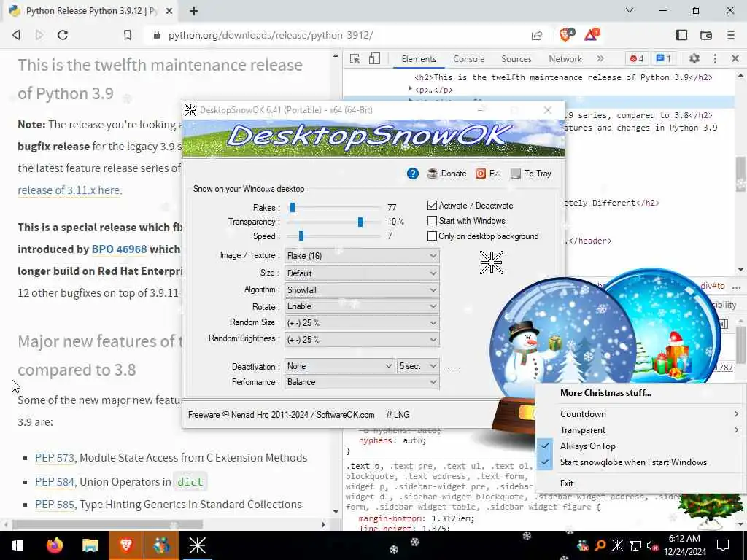Viewport: 747px width, 560px height.
Task: Open Brave Shields lion icon
Action: (x=567, y=35)
